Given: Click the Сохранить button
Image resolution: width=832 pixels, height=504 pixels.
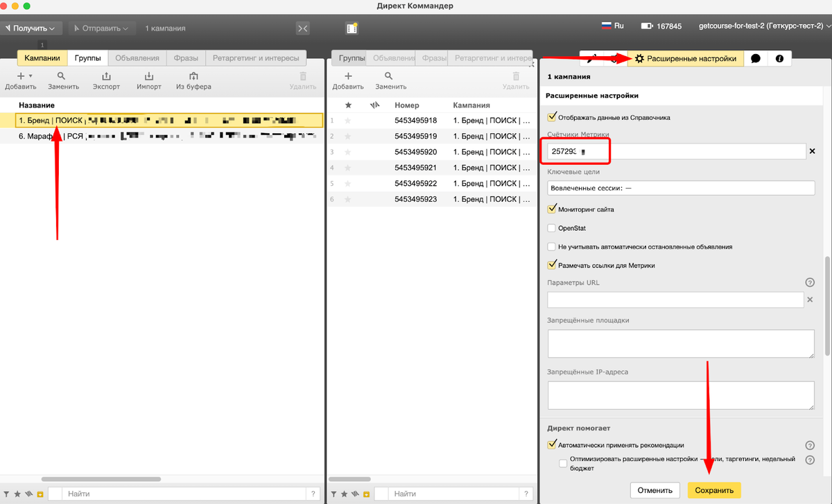Looking at the screenshot, I should point(714,490).
